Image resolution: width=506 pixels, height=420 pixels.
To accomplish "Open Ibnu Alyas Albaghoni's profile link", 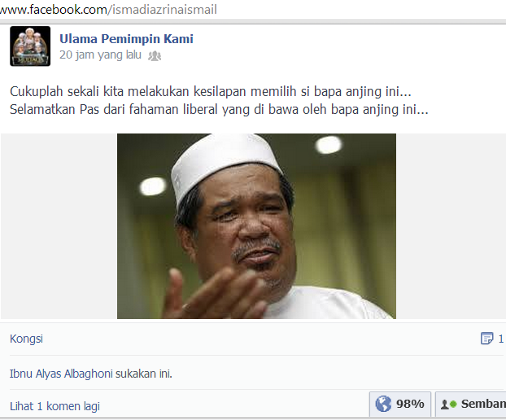I will pyautogui.click(x=61, y=374).
